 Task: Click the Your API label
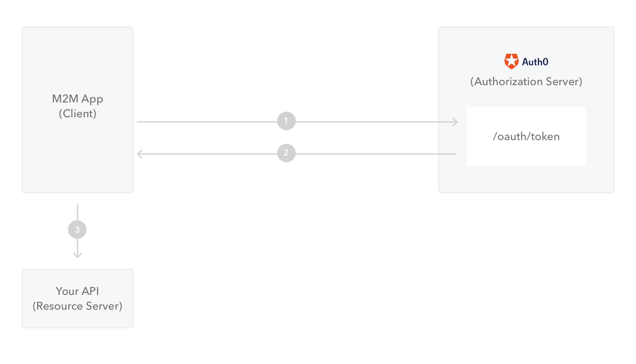click(77, 291)
